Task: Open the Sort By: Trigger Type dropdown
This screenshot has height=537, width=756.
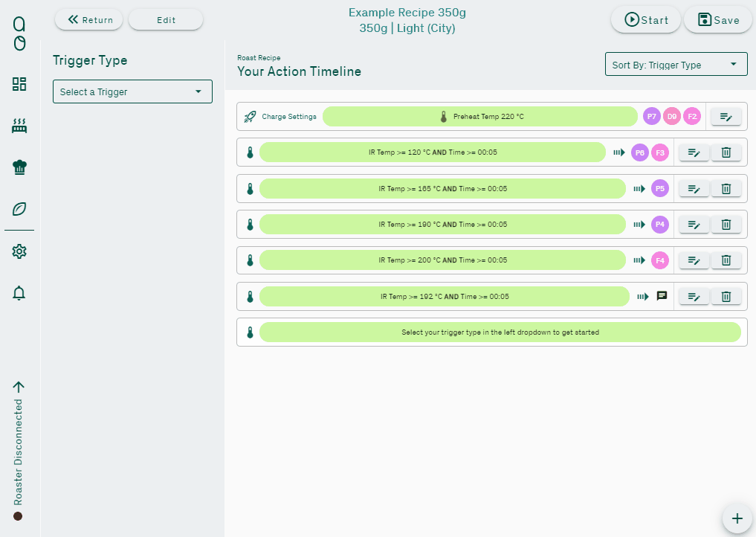Action: click(x=676, y=65)
